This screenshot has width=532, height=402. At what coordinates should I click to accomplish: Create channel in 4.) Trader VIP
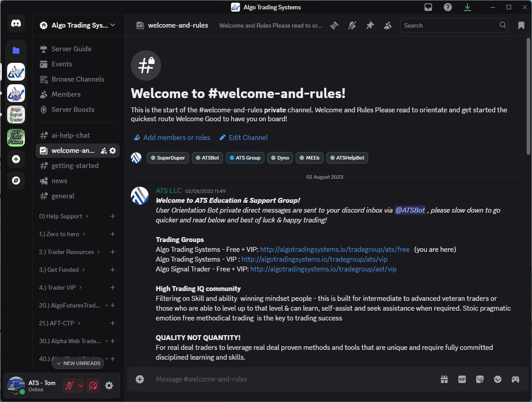[113, 287]
